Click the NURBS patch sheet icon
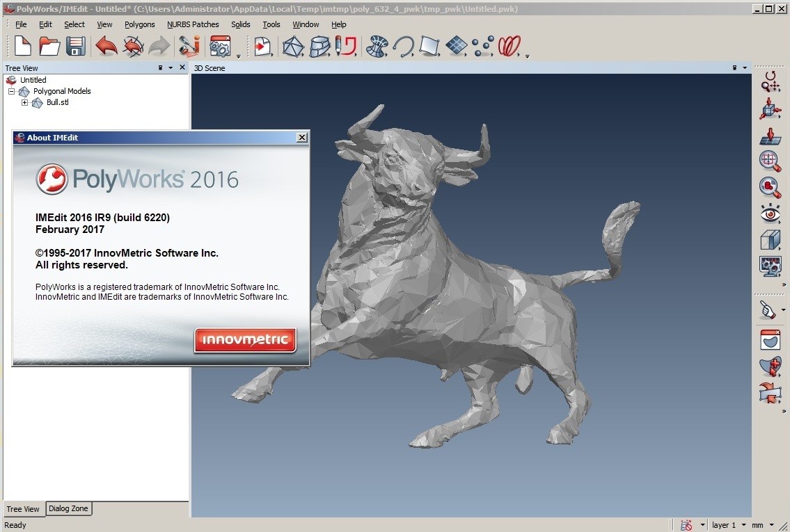This screenshot has width=790, height=532. [429, 47]
